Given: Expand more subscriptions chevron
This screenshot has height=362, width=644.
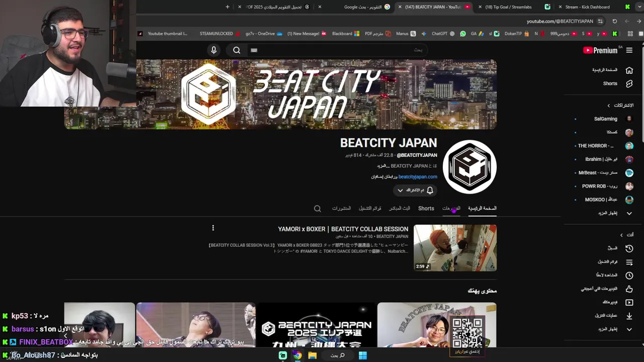Looking at the screenshot, I should (629, 213).
